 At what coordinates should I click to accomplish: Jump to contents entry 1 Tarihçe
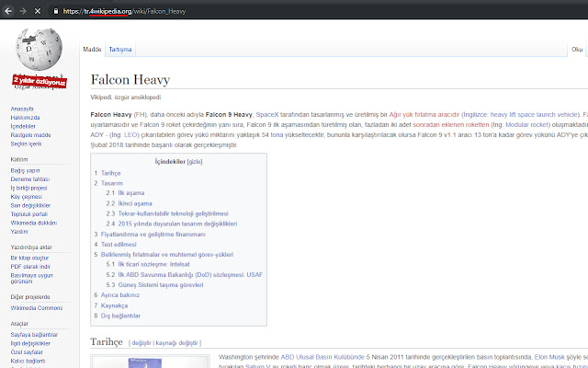click(107, 173)
